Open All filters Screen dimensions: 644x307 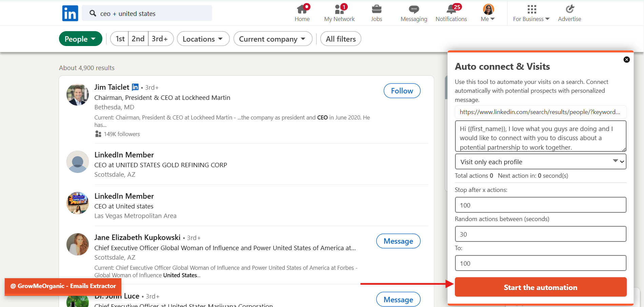(341, 39)
